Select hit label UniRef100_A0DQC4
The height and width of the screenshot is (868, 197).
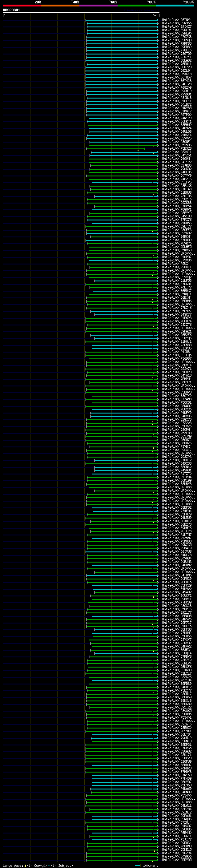[176, 843]
